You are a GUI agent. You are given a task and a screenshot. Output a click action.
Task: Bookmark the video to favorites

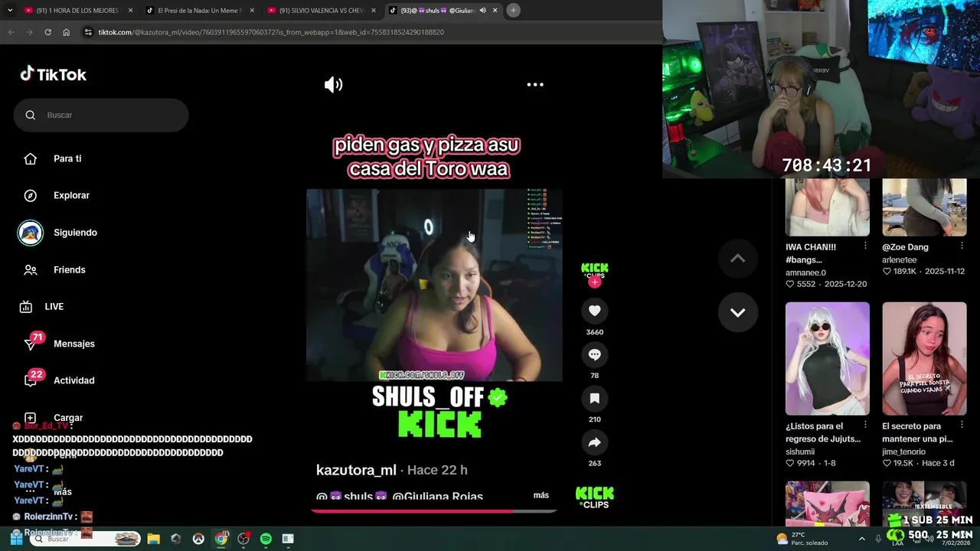(x=594, y=398)
